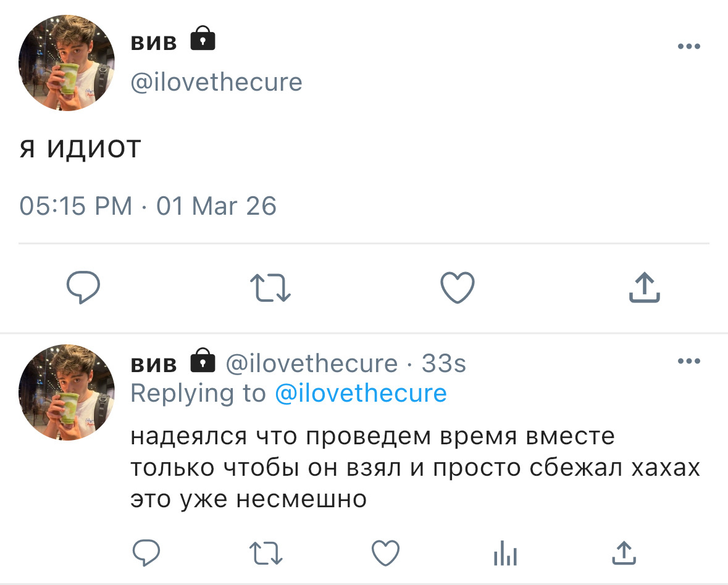Share the 33s reply tweet
Viewport: 728px width, 585px height.
(624, 552)
